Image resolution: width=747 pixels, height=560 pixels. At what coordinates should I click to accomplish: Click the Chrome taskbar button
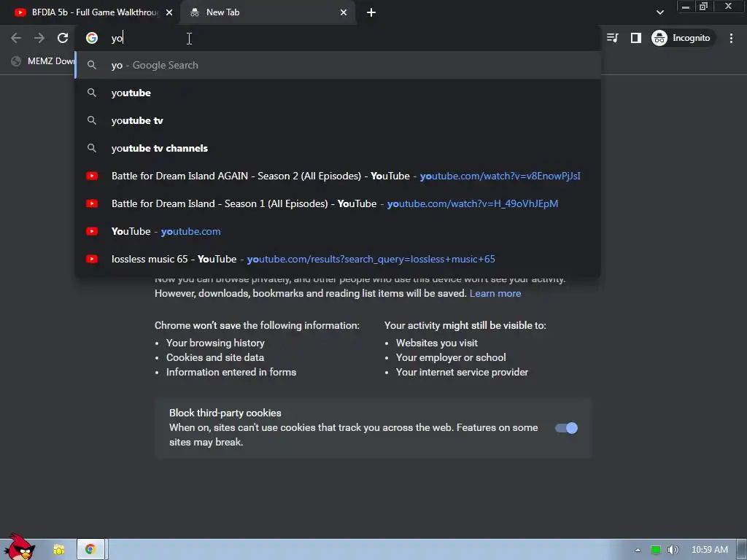(x=90, y=550)
